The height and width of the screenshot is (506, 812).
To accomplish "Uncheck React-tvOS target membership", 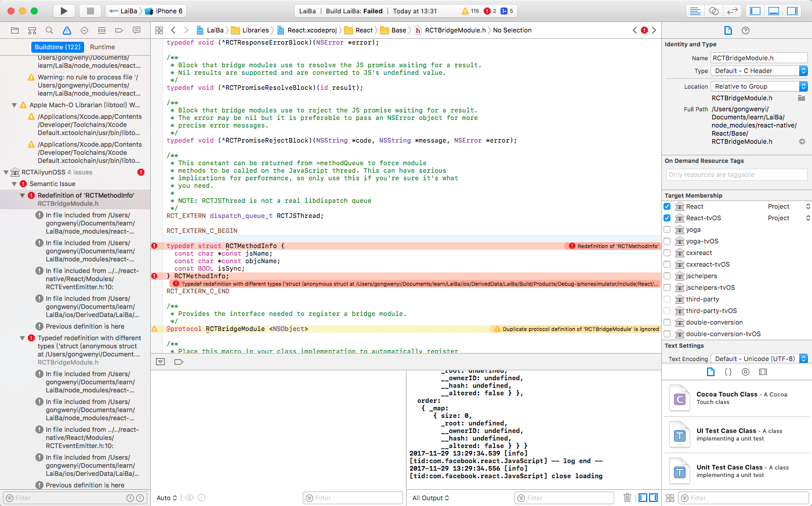I will point(667,218).
